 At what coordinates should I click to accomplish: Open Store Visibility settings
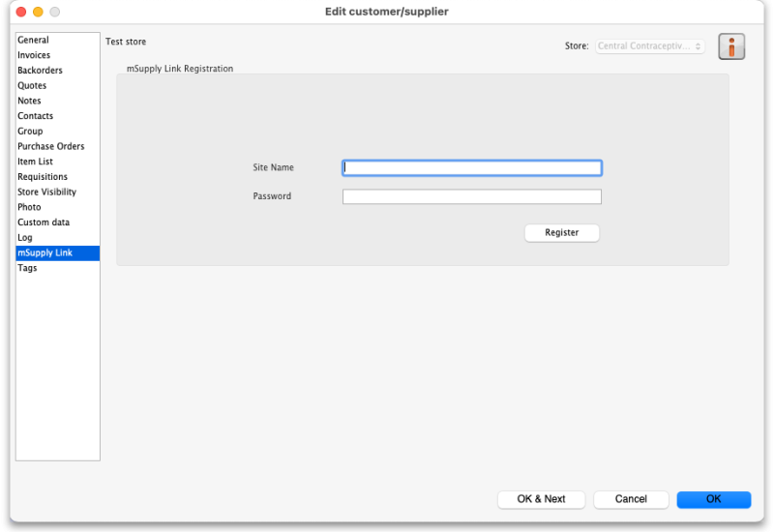46,192
